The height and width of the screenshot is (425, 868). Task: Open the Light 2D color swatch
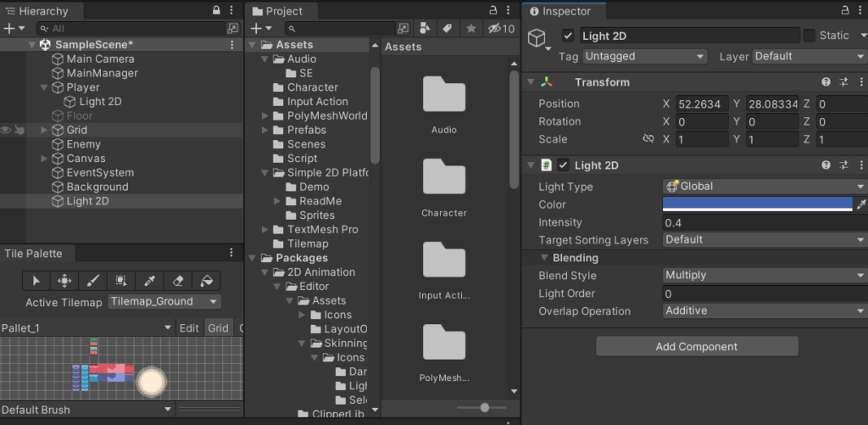[x=757, y=204]
